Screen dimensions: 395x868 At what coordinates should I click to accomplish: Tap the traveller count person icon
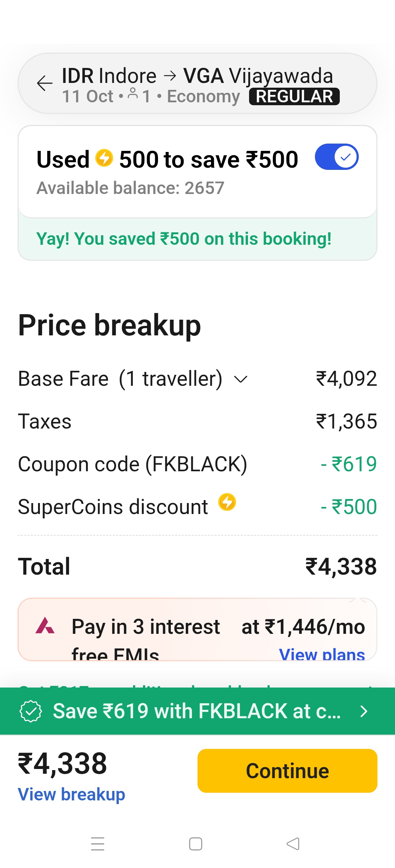[133, 94]
